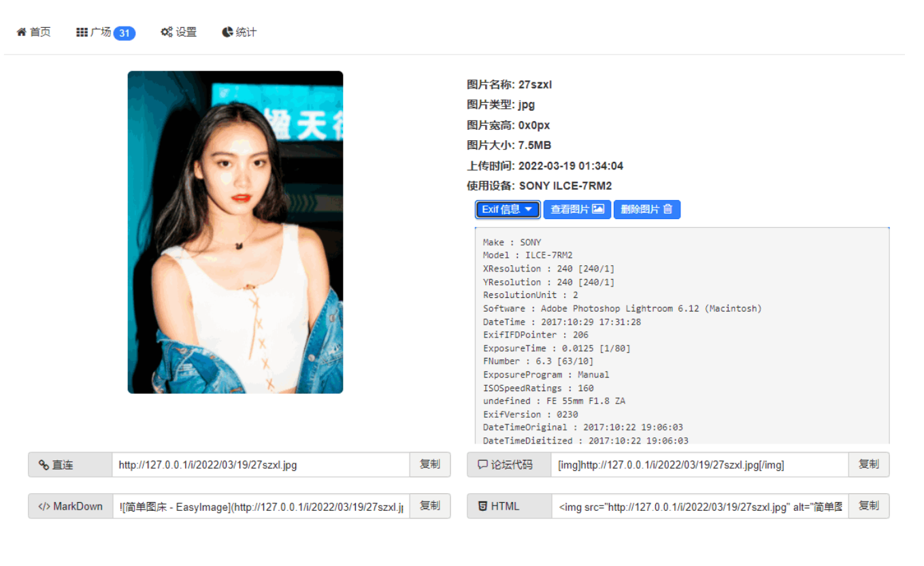The image size is (924, 566).
Task: Open the 统计 statistics page
Action: click(239, 32)
